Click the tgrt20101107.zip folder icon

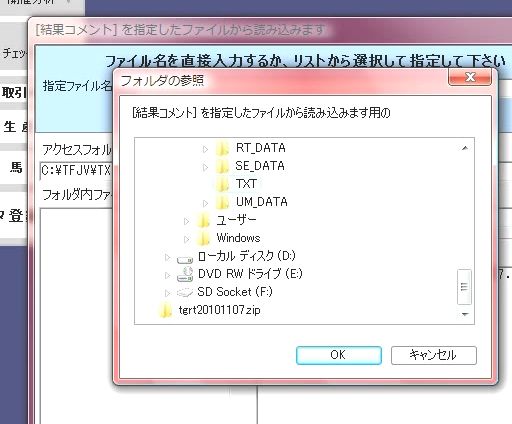[166, 310]
